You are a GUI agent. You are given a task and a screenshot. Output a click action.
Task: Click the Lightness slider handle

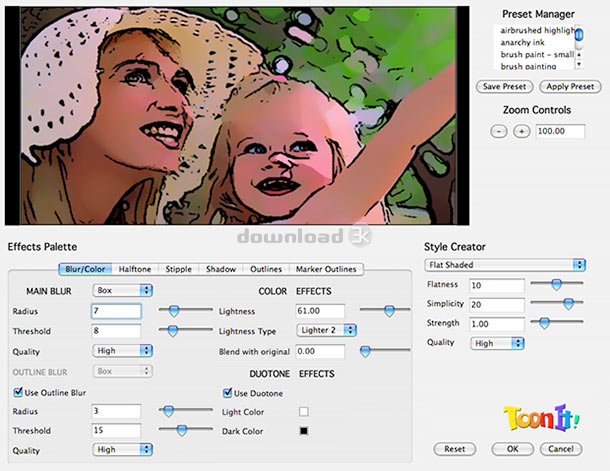389,311
